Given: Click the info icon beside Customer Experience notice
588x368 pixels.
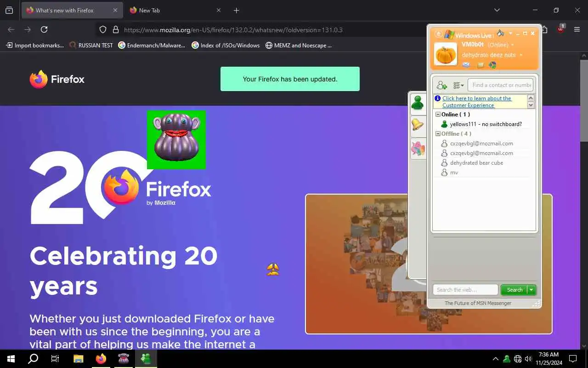Looking at the screenshot, I should pyautogui.click(x=438, y=98).
